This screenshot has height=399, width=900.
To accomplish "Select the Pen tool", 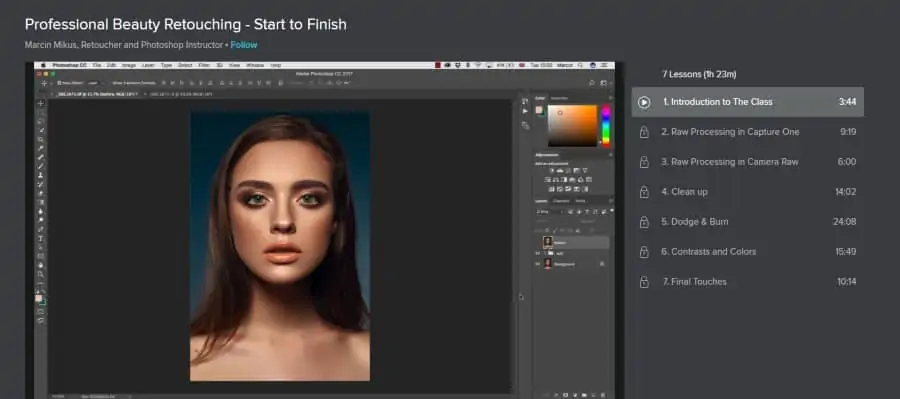I will (41, 229).
